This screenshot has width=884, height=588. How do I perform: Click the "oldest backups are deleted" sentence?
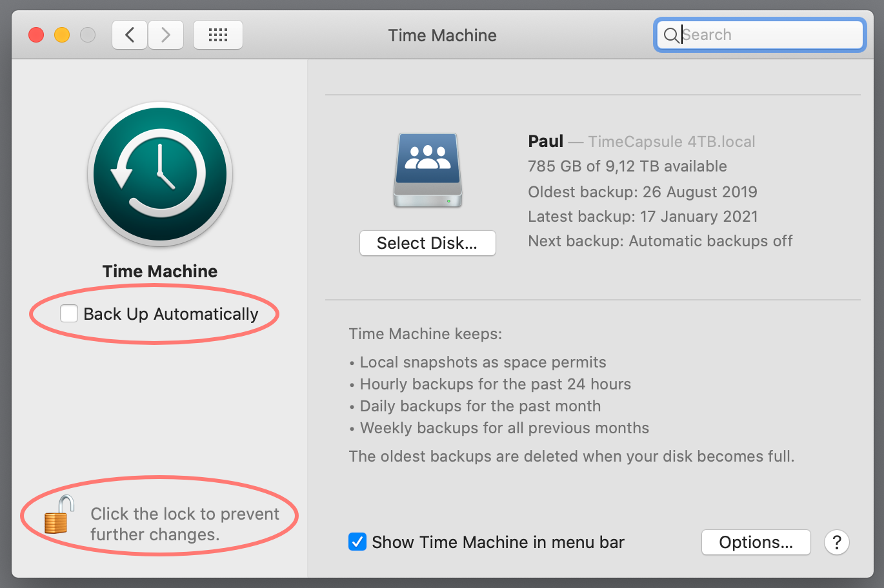point(572,456)
